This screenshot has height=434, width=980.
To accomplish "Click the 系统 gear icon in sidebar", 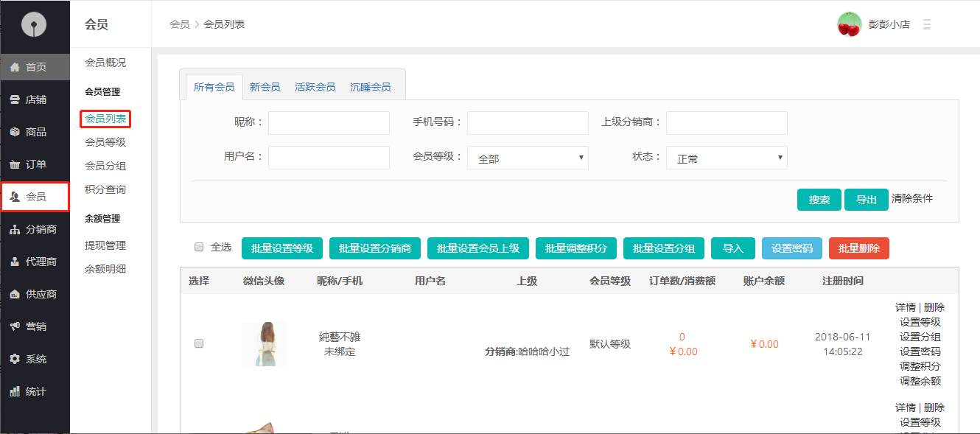I will [x=15, y=359].
